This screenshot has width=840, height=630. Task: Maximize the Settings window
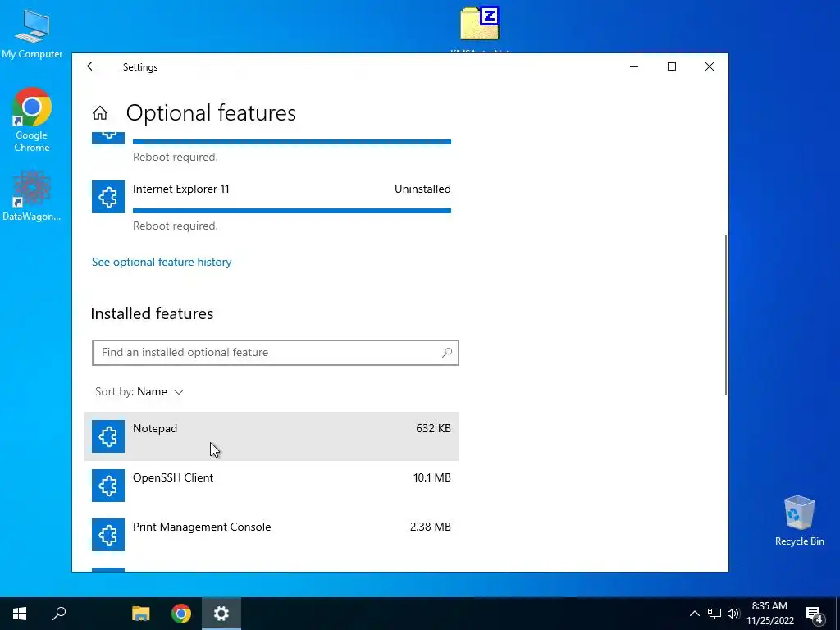click(x=672, y=66)
